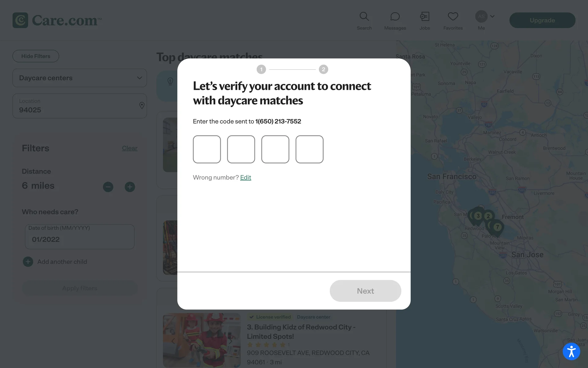Expand the Me account menu chevron
The image size is (588, 368).
point(492,16)
